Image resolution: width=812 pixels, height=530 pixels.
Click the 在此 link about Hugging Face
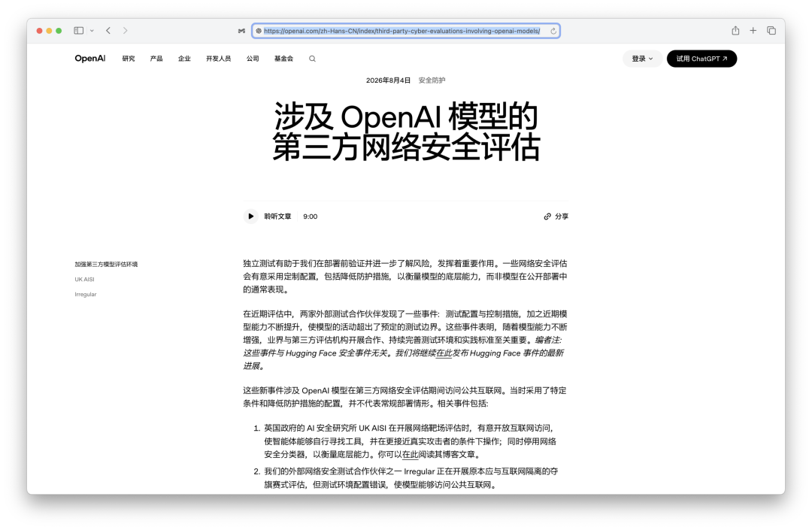click(x=444, y=353)
